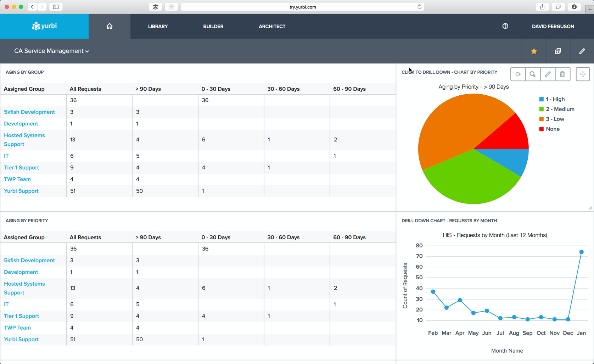
Task: Open DAVID FERGUSON user menu
Action: [553, 26]
